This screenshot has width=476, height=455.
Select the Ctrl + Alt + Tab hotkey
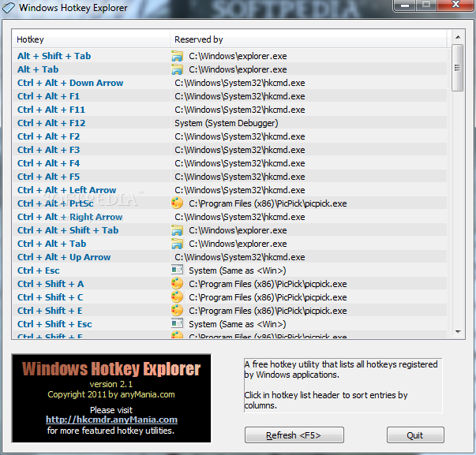[51, 244]
